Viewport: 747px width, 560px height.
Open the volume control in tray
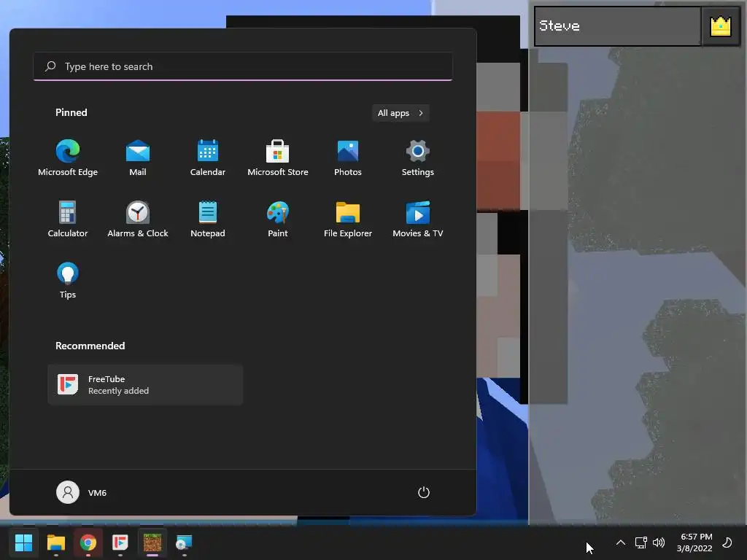pyautogui.click(x=659, y=542)
